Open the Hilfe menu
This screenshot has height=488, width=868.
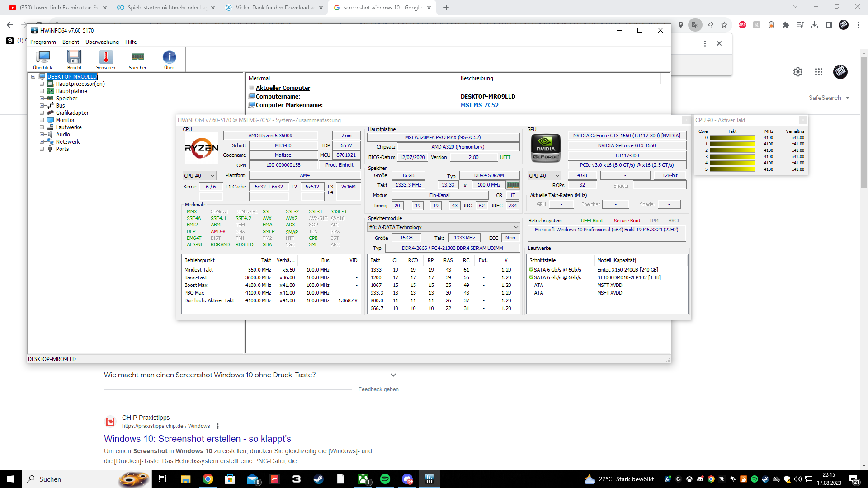(131, 42)
